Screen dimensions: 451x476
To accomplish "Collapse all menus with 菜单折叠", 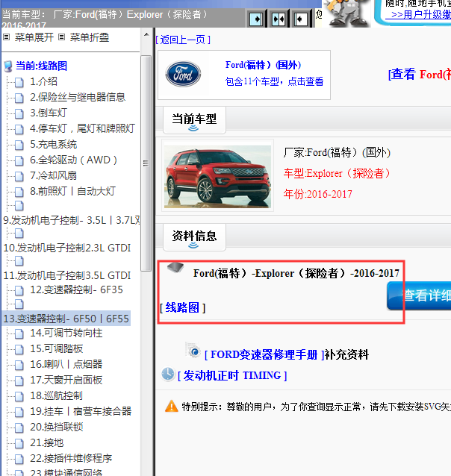I will click(x=90, y=37).
